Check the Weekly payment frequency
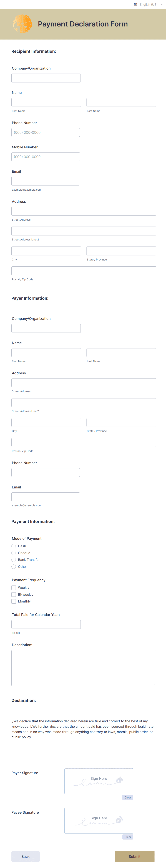This screenshot has width=166, height=868. pyautogui.click(x=13, y=587)
